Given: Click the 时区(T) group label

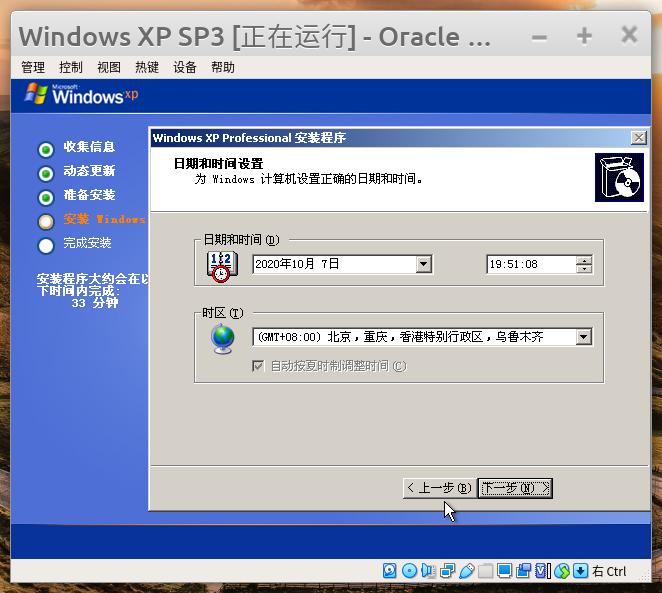Looking at the screenshot, I should [222, 313].
